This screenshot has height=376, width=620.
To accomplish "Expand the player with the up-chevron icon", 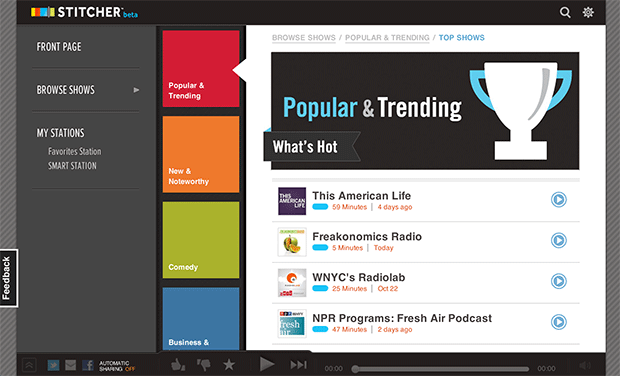I will pos(29,365).
